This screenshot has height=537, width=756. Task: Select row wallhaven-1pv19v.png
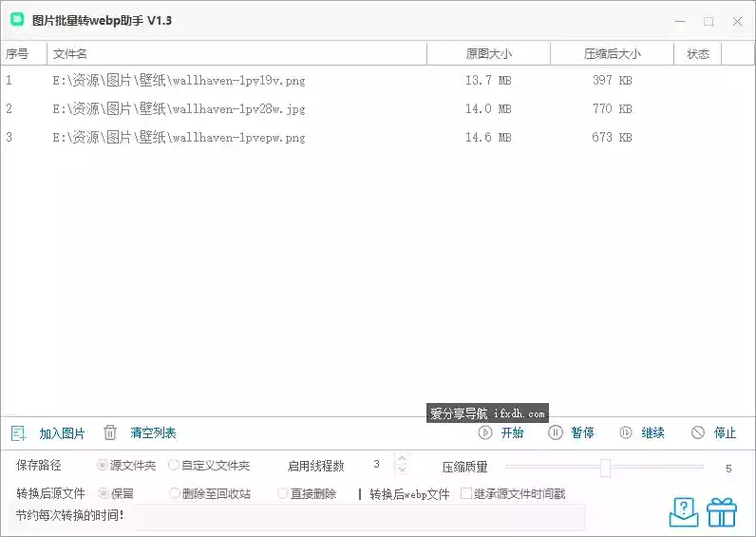point(377,80)
